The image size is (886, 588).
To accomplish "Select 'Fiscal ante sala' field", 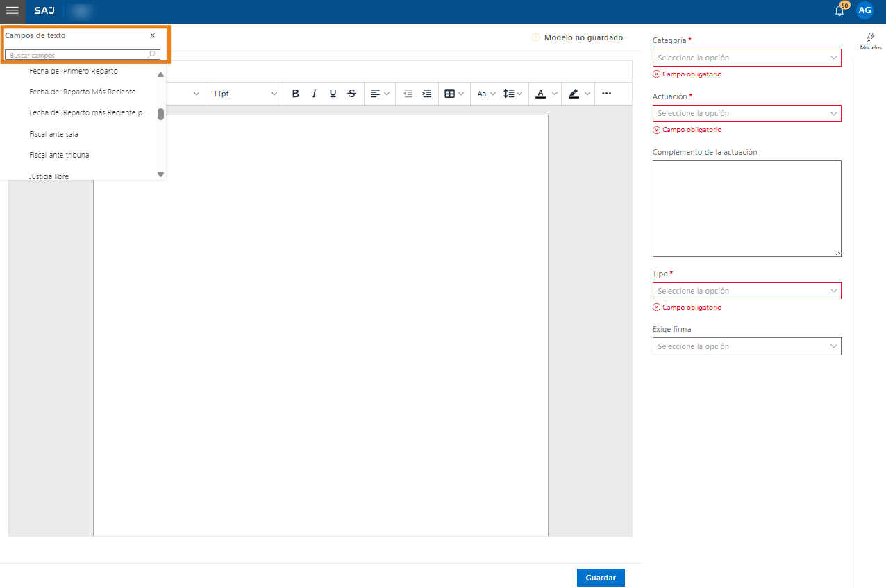I will pos(53,134).
